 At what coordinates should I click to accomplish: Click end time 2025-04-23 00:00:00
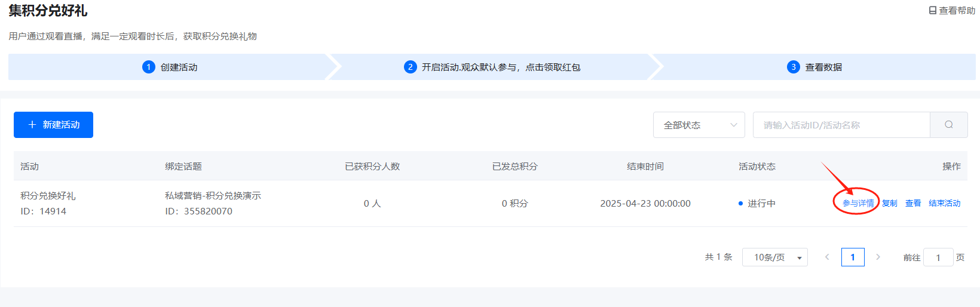645,204
